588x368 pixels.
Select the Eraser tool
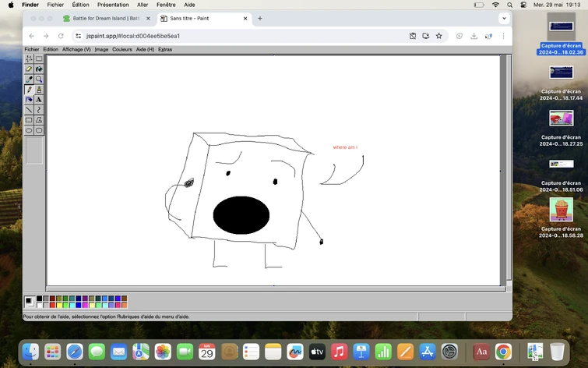tap(29, 69)
